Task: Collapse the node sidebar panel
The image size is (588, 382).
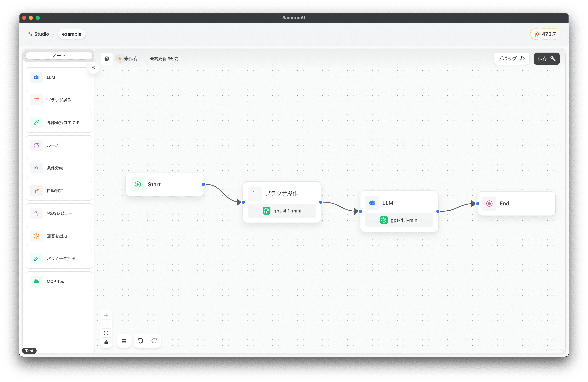Action: [x=93, y=68]
